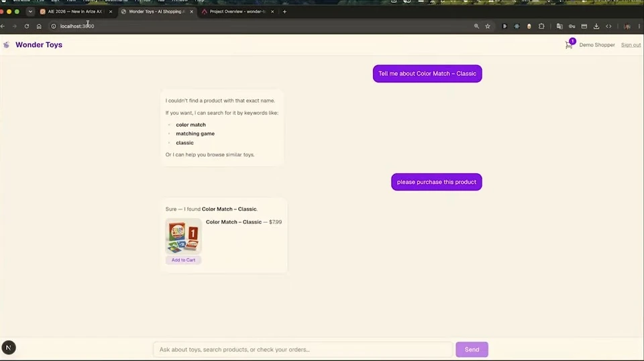The width and height of the screenshot is (644, 361).
Task: Open the shopping cart icon
Action: (568, 45)
